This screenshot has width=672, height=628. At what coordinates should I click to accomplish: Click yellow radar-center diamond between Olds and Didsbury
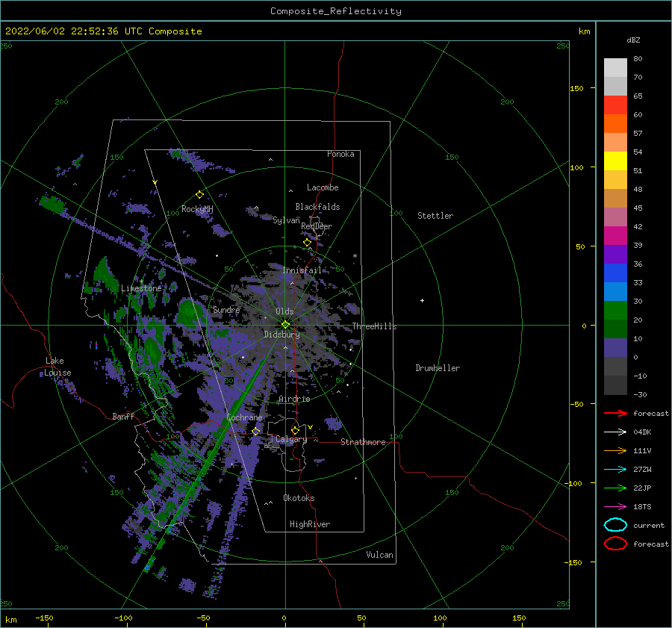[x=285, y=325]
